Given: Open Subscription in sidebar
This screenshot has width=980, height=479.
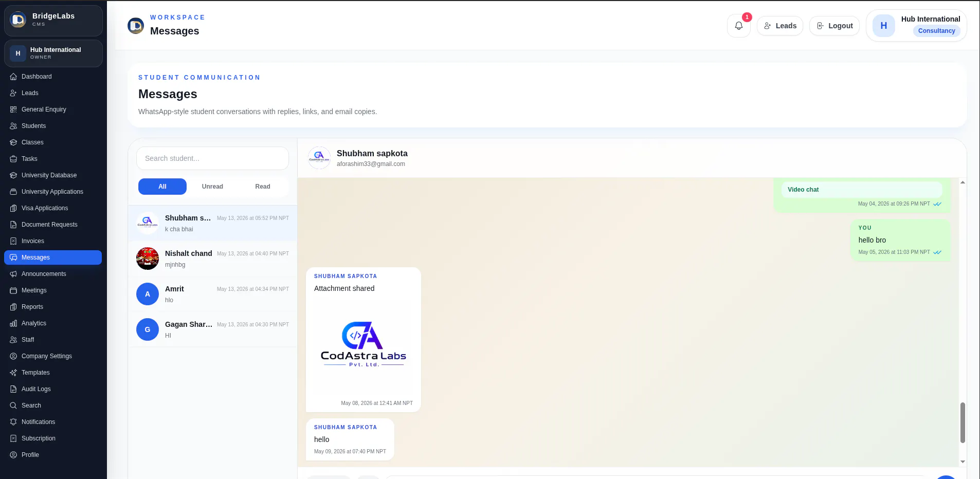Looking at the screenshot, I should 53,438.
